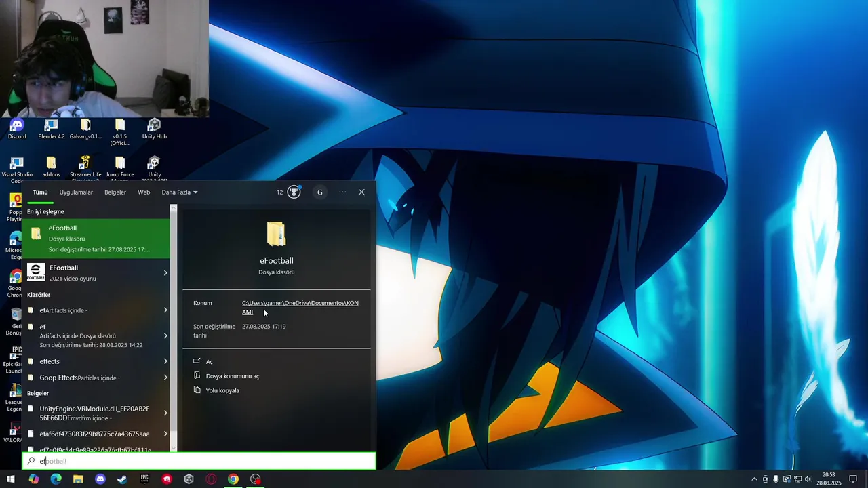Open the taskbar clock and date
868x488 pixels.
click(x=829, y=479)
